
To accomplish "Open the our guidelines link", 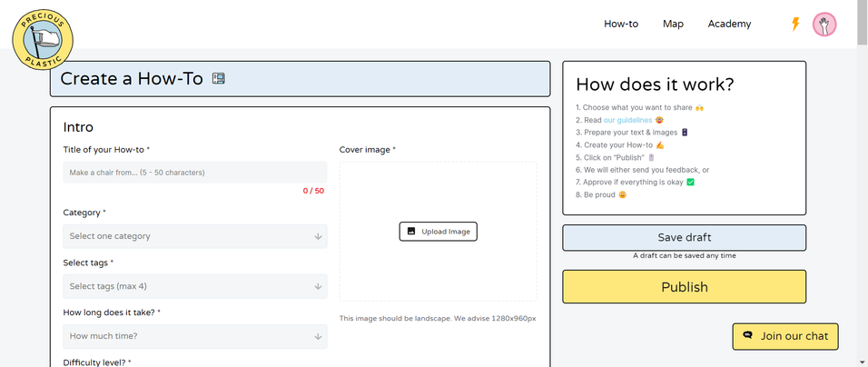I will tap(627, 120).
